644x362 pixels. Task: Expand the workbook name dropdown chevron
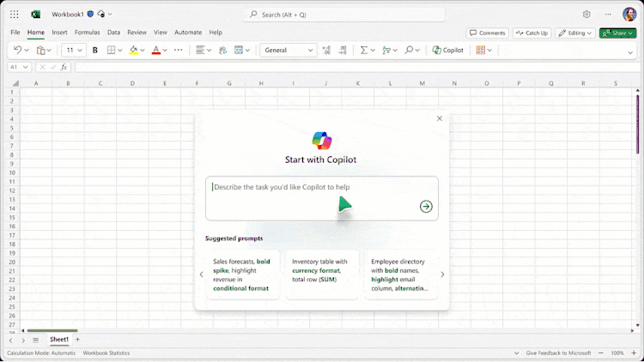point(110,15)
